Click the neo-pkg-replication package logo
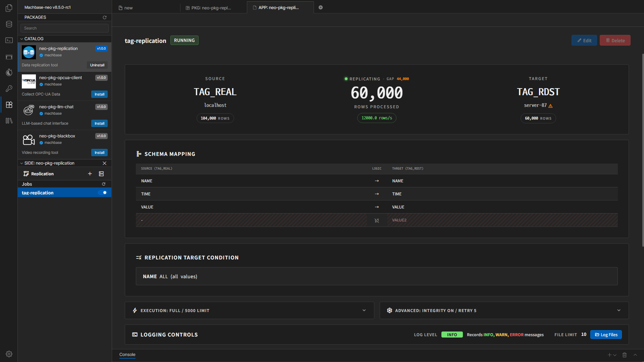This screenshot has height=362, width=644. pyautogui.click(x=29, y=52)
